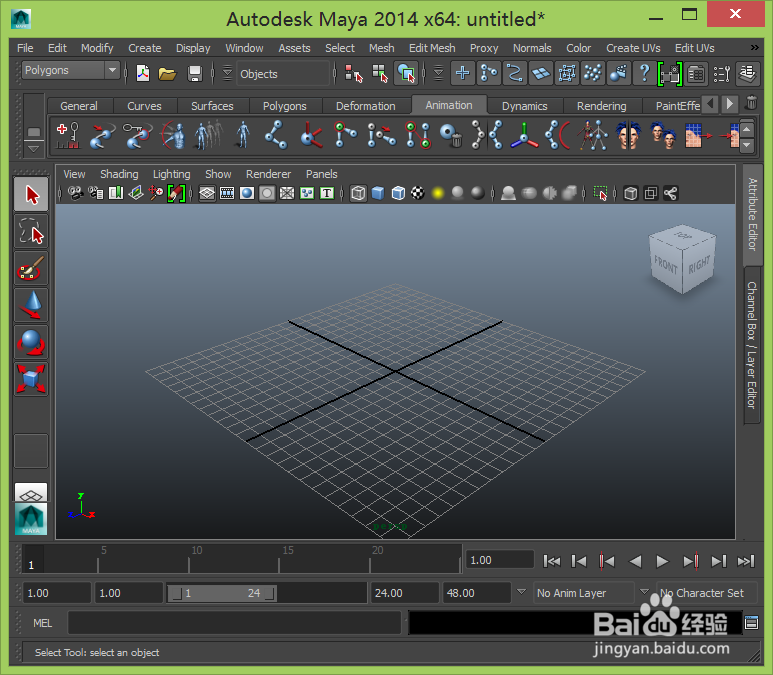Toggle the viewport Film Gate icon
This screenshot has height=675, width=773.
coord(227,193)
